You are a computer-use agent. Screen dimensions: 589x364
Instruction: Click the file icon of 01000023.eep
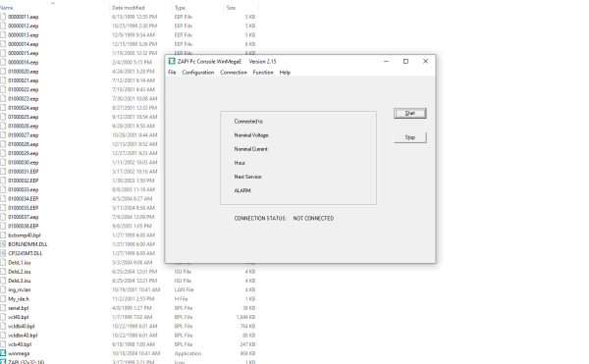pos(3,99)
